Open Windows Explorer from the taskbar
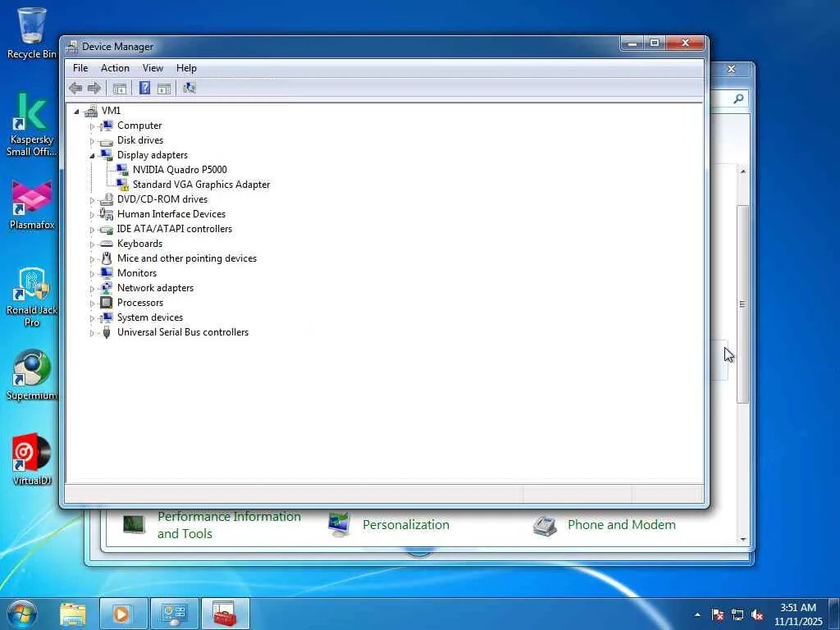Screen dimensions: 840x630 click(73, 614)
